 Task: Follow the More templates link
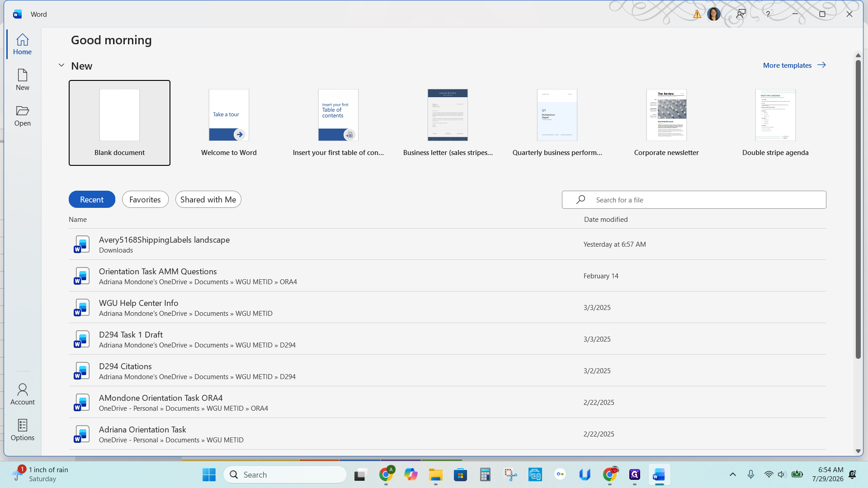(x=794, y=65)
